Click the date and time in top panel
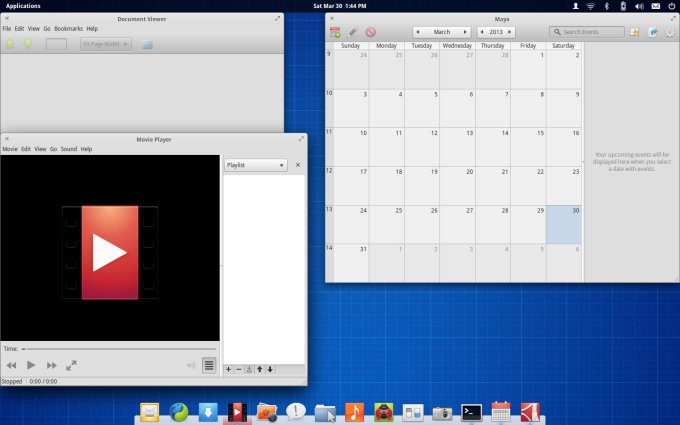Screen dimensions: 680x425 click(340, 6)
